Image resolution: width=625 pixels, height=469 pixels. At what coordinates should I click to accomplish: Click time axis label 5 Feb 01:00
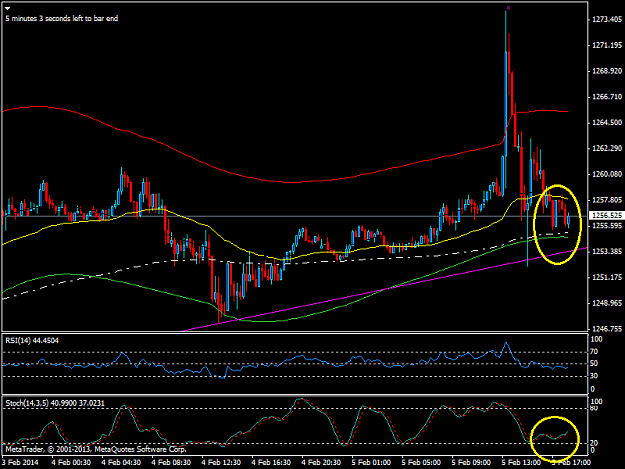pyautogui.click(x=371, y=463)
